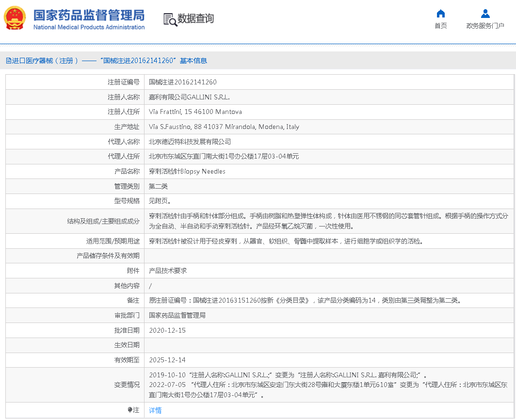This screenshot has height=420, width=516.
Task: Select agent name 北京德迈特科技发展有限公司
Action: 190,142
